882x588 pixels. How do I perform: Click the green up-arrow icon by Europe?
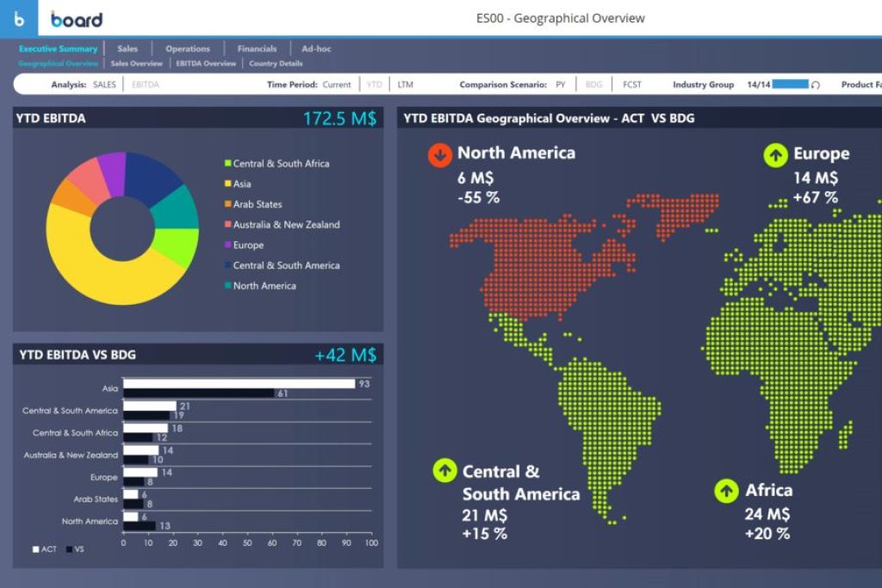pyautogui.click(x=776, y=155)
